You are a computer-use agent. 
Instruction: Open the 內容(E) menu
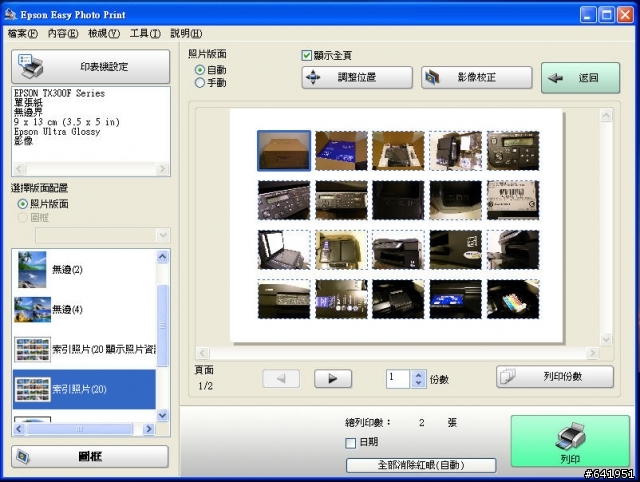(x=63, y=33)
